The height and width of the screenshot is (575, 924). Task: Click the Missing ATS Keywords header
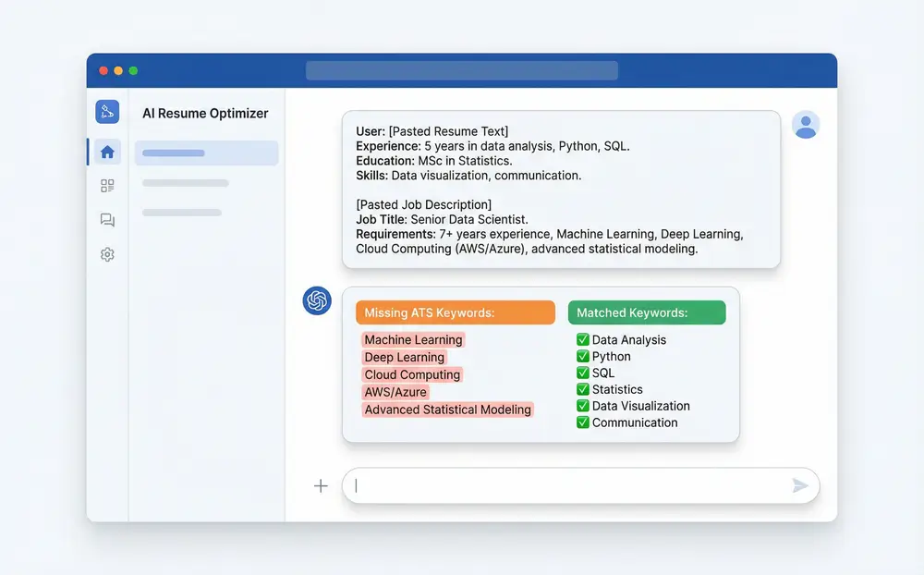coord(456,312)
